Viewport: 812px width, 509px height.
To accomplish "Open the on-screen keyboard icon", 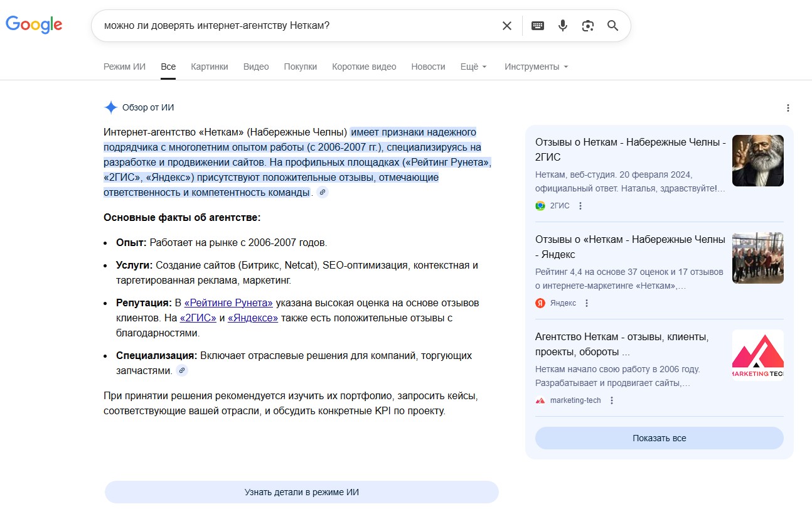I will pos(538,26).
